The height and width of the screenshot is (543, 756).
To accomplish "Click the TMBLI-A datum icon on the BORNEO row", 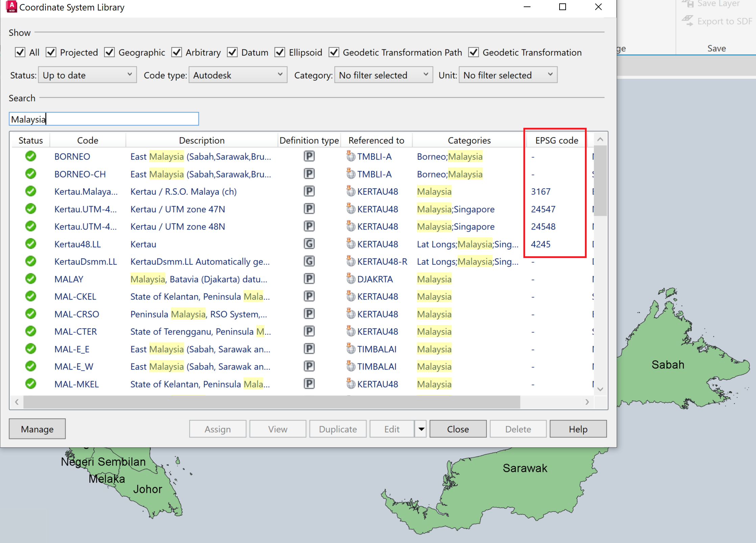I will [x=351, y=156].
